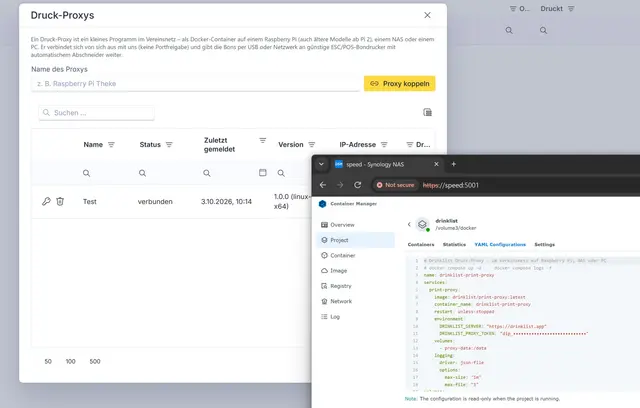Screen dimensions: 640x408
Task: Click the drinklist project stack icon
Action: click(x=422, y=224)
